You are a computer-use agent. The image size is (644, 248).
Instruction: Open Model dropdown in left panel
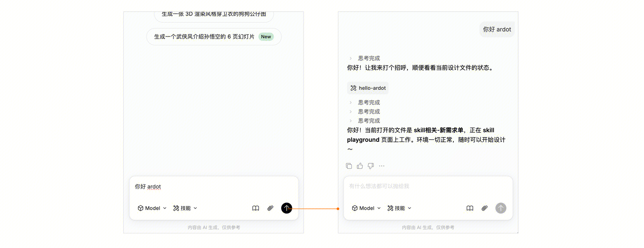coord(152,208)
